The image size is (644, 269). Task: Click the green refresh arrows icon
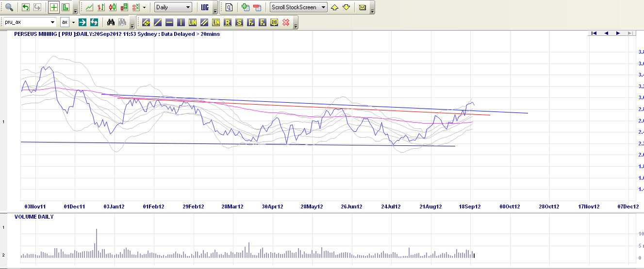pos(95,22)
